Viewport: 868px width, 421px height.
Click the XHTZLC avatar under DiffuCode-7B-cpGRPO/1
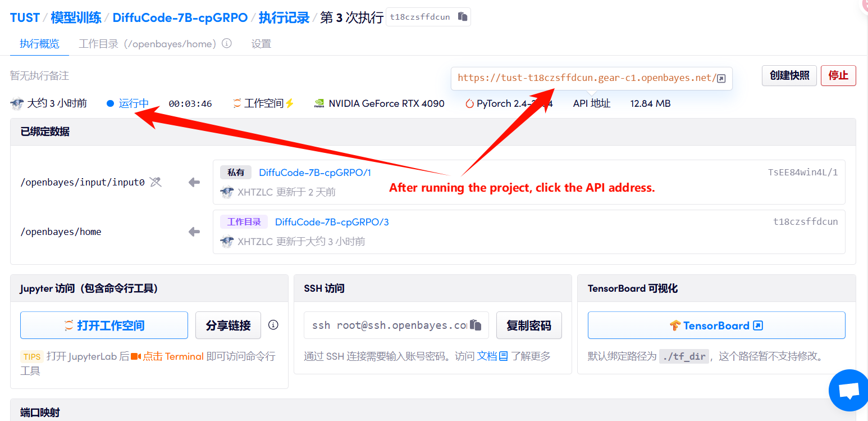pos(227,192)
